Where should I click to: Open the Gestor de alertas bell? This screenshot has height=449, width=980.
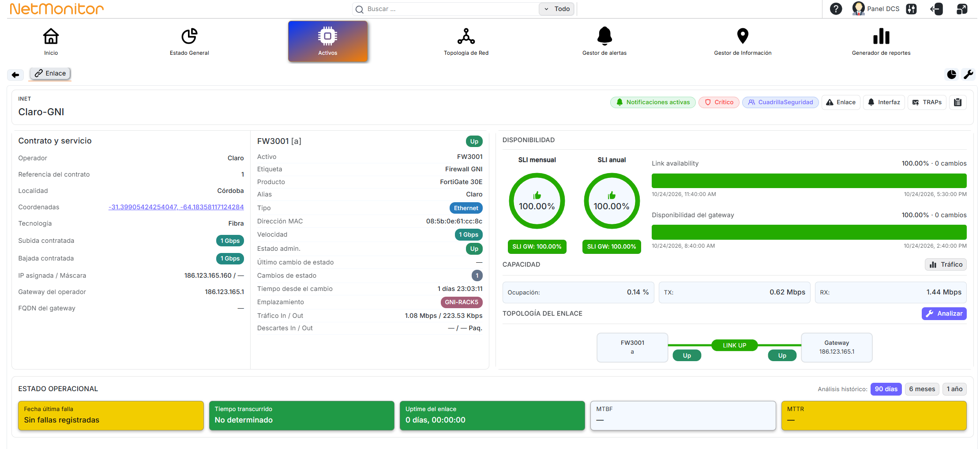click(x=605, y=41)
